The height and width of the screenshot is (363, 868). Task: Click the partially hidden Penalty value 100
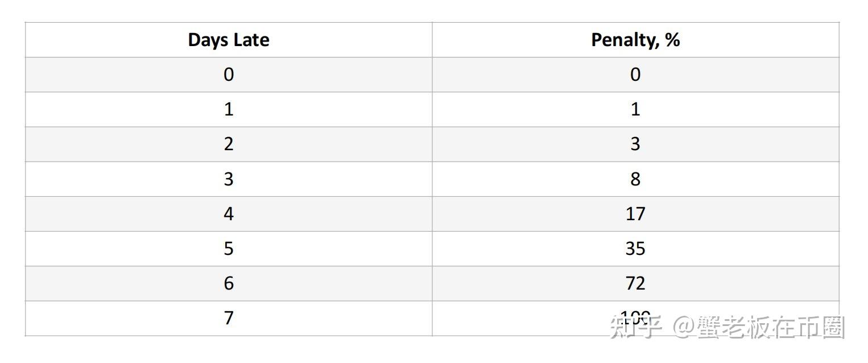pos(635,315)
